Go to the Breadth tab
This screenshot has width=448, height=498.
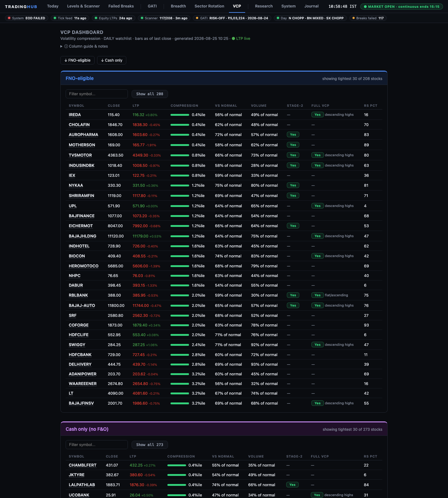[178, 6]
